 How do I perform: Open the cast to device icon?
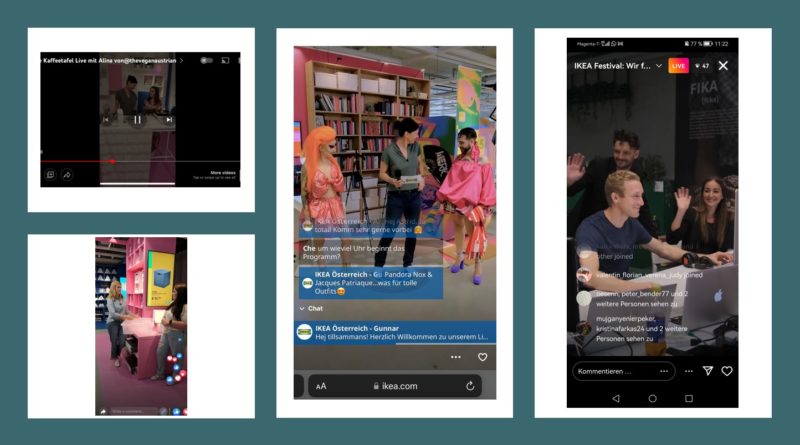click(225, 61)
